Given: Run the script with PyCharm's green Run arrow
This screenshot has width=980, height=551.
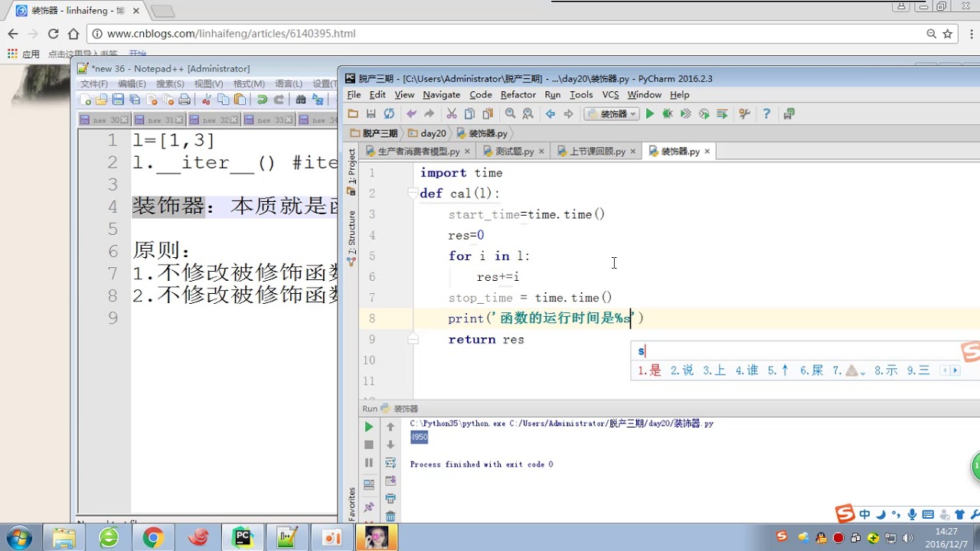Looking at the screenshot, I should (x=650, y=114).
